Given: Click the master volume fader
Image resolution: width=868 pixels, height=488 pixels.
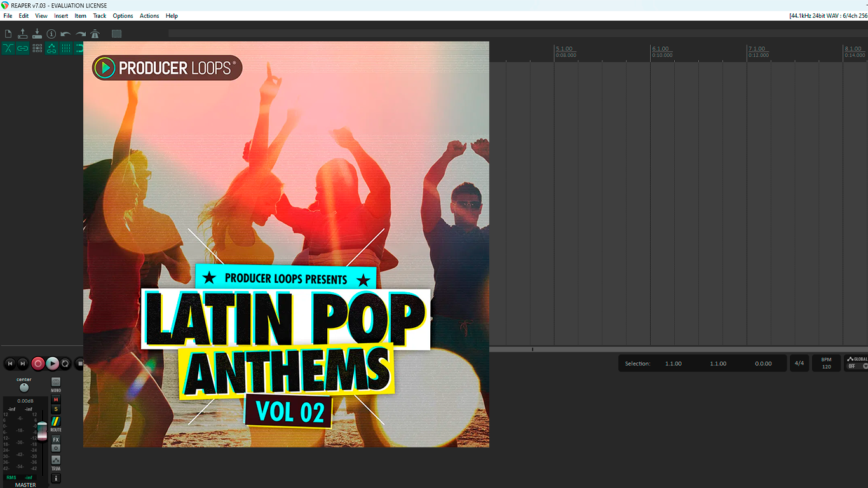Looking at the screenshot, I should tap(42, 431).
